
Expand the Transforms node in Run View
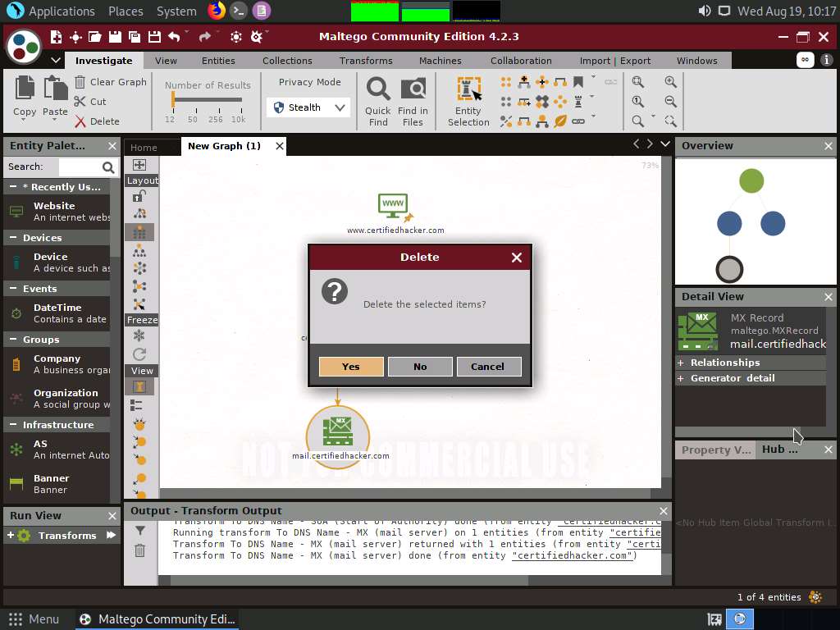tap(10, 535)
